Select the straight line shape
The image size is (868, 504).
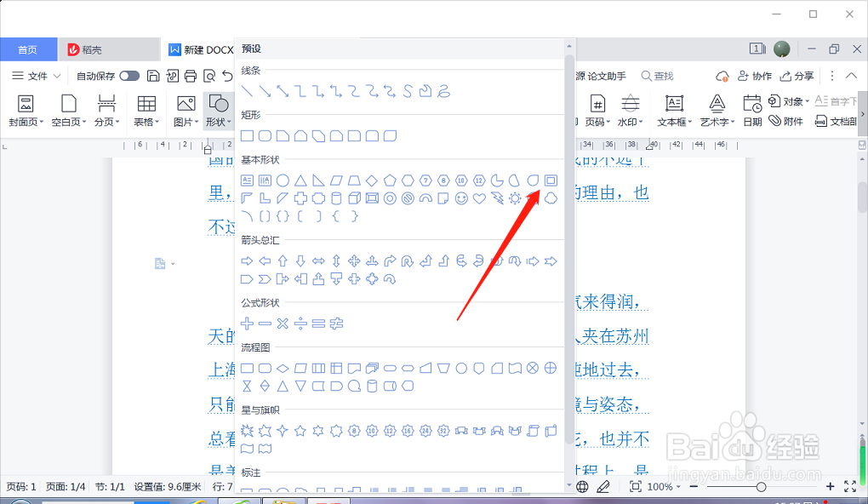pyautogui.click(x=248, y=91)
